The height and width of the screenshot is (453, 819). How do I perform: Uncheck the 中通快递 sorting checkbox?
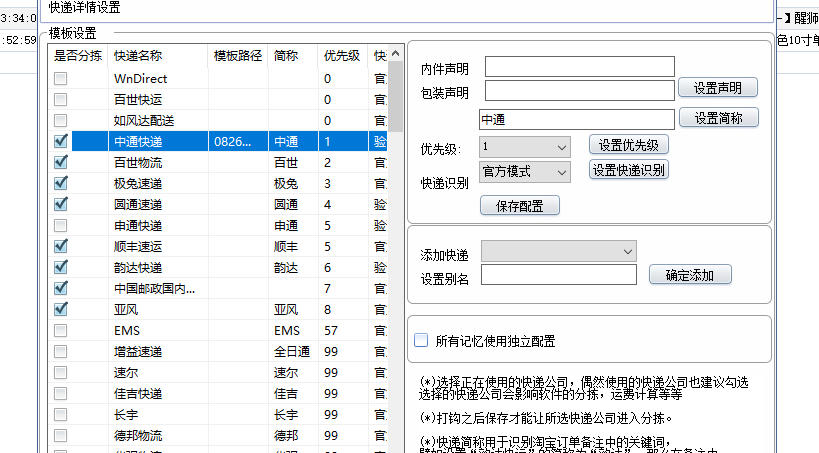click(x=61, y=141)
